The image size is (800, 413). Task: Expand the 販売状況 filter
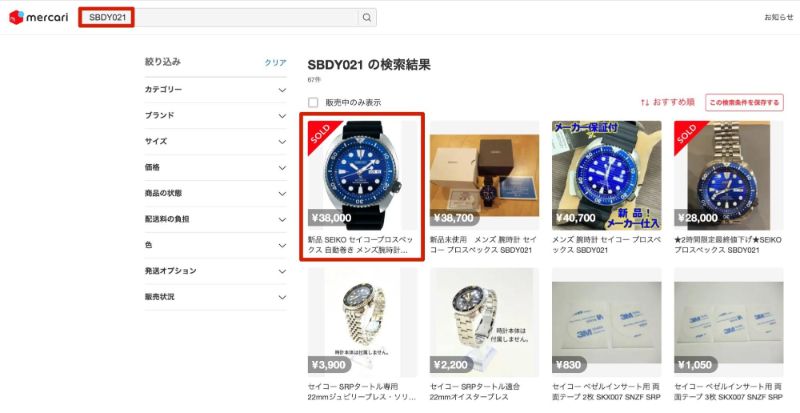pyautogui.click(x=215, y=297)
